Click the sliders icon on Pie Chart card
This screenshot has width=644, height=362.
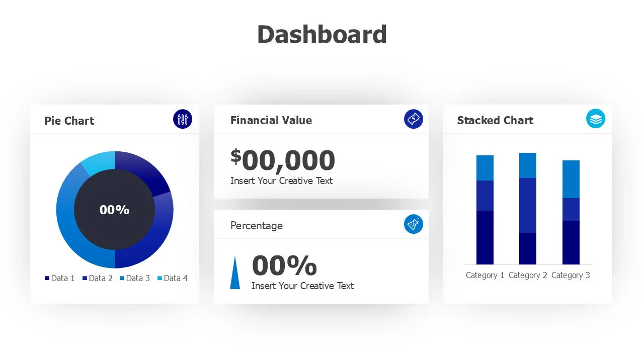pos(183,119)
